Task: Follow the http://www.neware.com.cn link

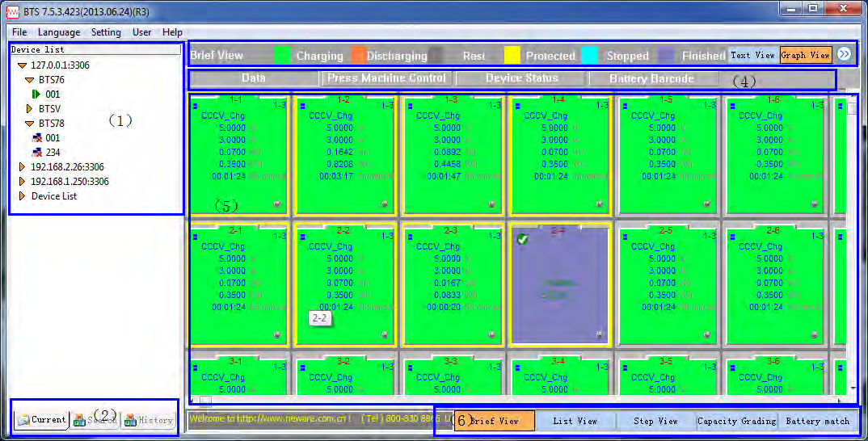Action: point(293,418)
